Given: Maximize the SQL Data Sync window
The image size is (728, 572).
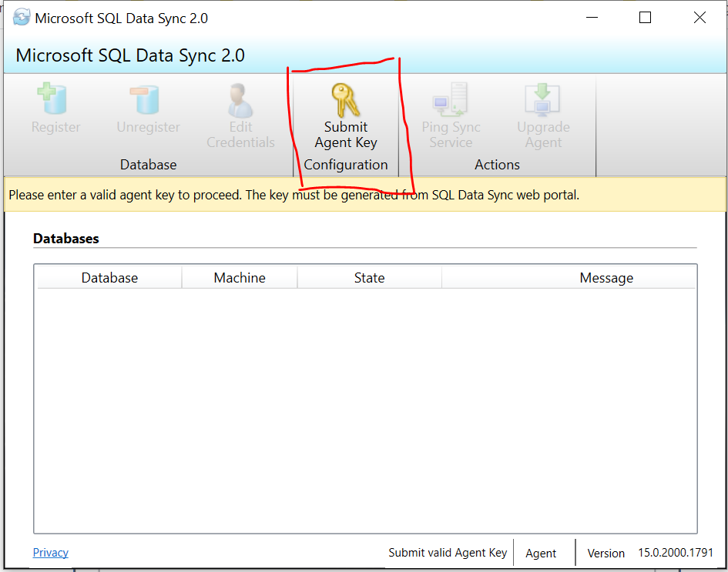Looking at the screenshot, I should 645,18.
